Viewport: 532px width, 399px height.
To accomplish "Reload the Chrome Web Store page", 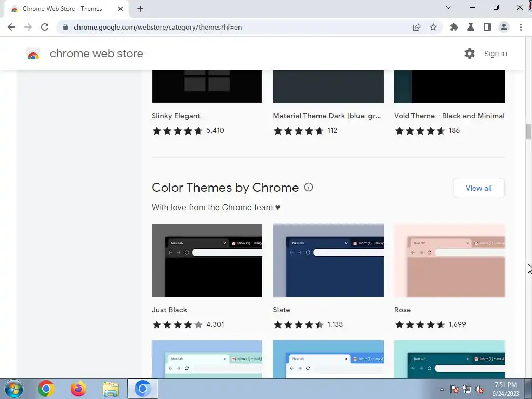I will click(45, 27).
